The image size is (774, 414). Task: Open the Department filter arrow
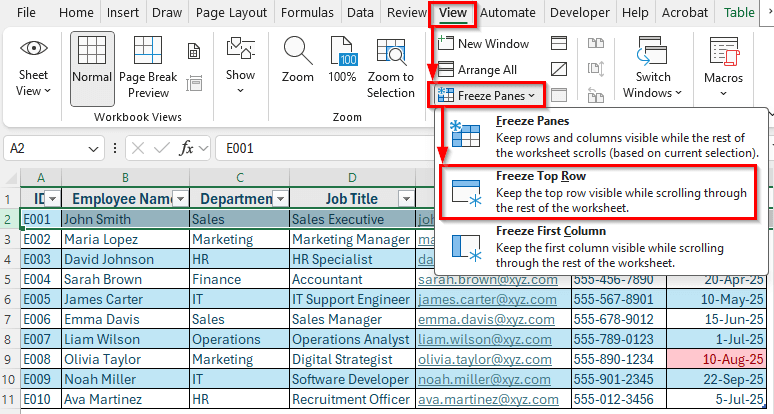281,199
